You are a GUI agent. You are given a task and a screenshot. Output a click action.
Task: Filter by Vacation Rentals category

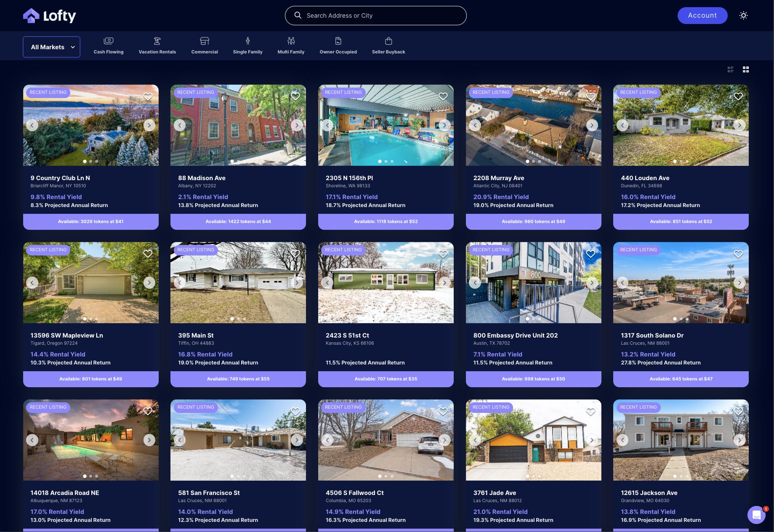click(157, 46)
